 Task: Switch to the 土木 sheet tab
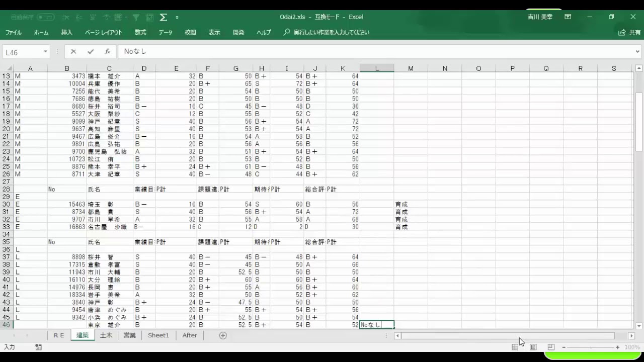(106, 335)
